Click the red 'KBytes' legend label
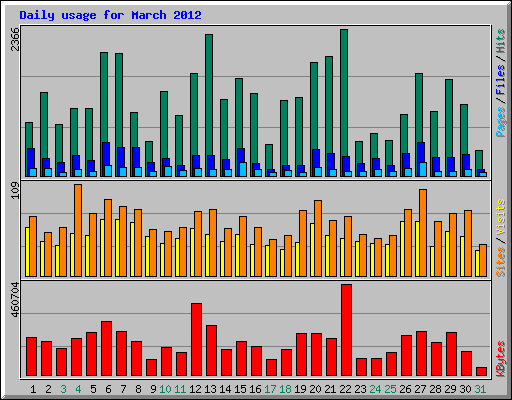Viewport: 512px width, 400px height. click(x=501, y=359)
